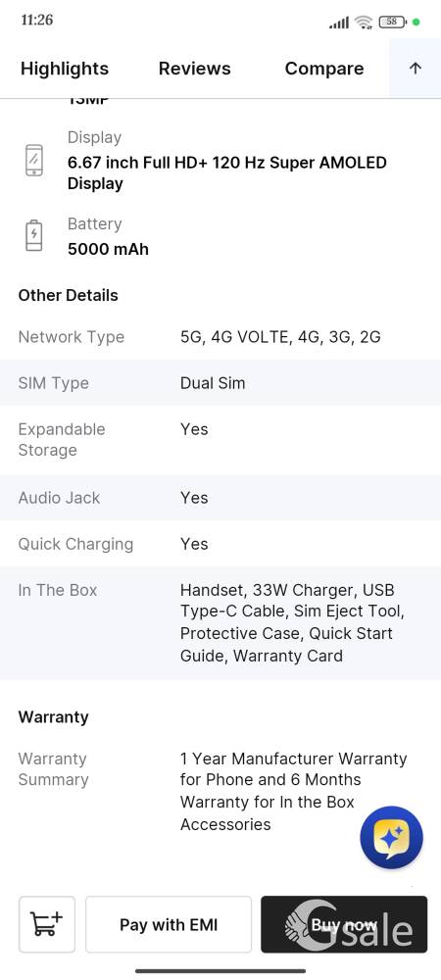Select the Network Type specification row

pos(220,337)
